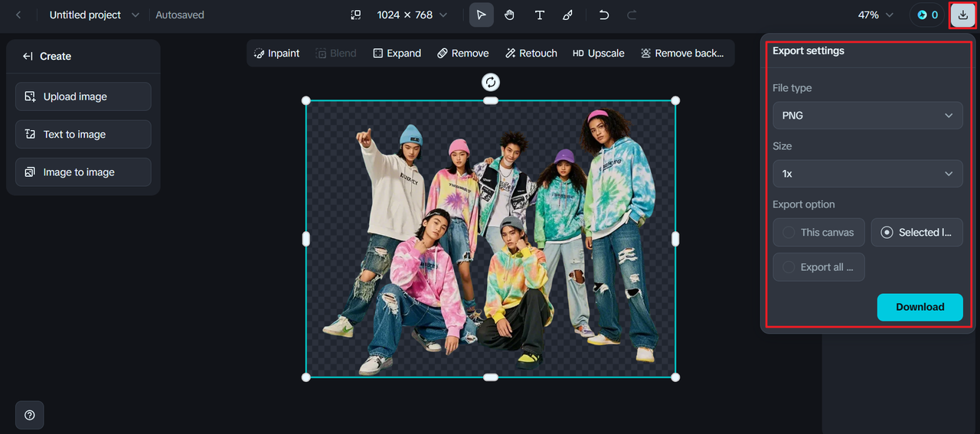
Task: Click the export download icon
Action: [962, 15]
